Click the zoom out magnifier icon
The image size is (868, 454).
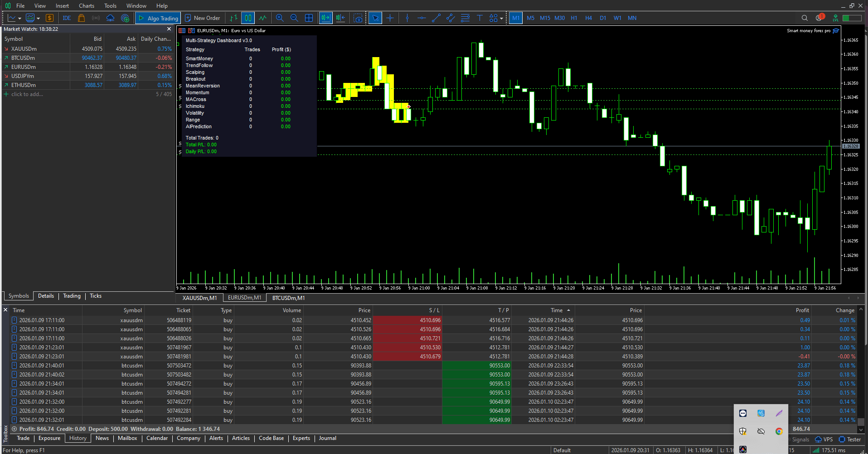tap(294, 18)
